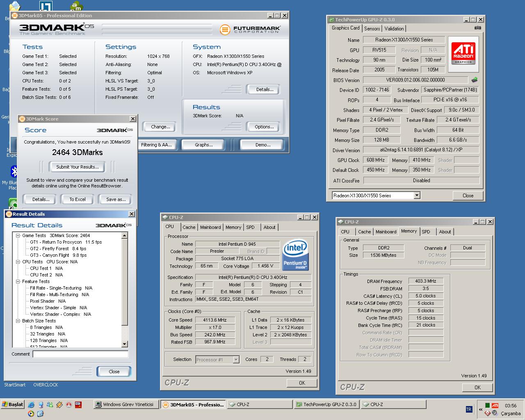525x420 pixels.
Task: Click the volume speaker tray icon
Action: pyautogui.click(x=495, y=413)
